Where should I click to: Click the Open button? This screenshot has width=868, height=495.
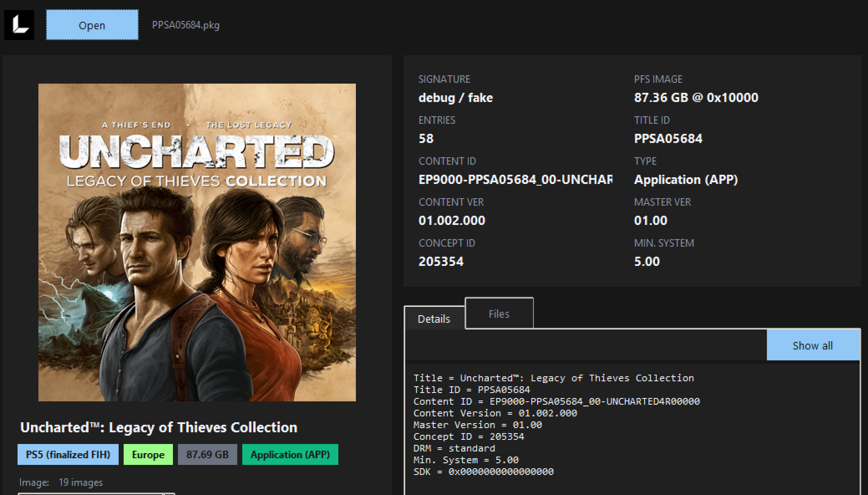92,25
